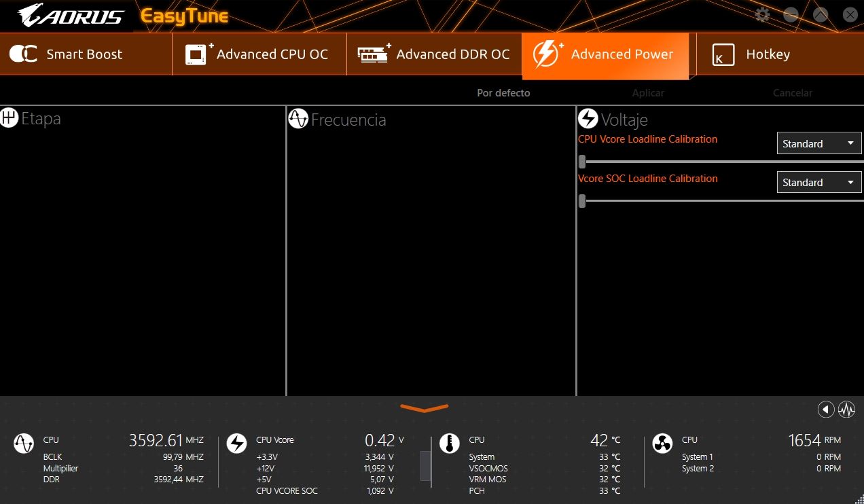Click the CPU frequency wave icon

pyautogui.click(x=24, y=444)
